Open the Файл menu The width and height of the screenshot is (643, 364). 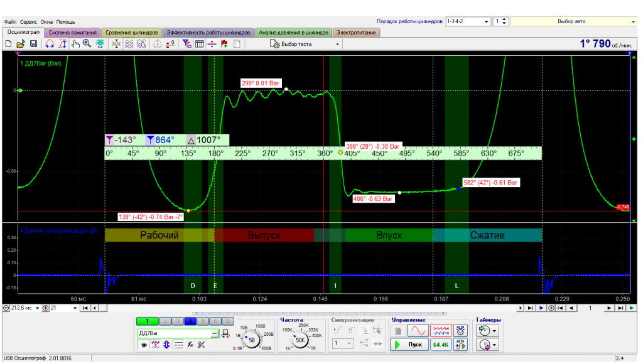click(x=10, y=22)
